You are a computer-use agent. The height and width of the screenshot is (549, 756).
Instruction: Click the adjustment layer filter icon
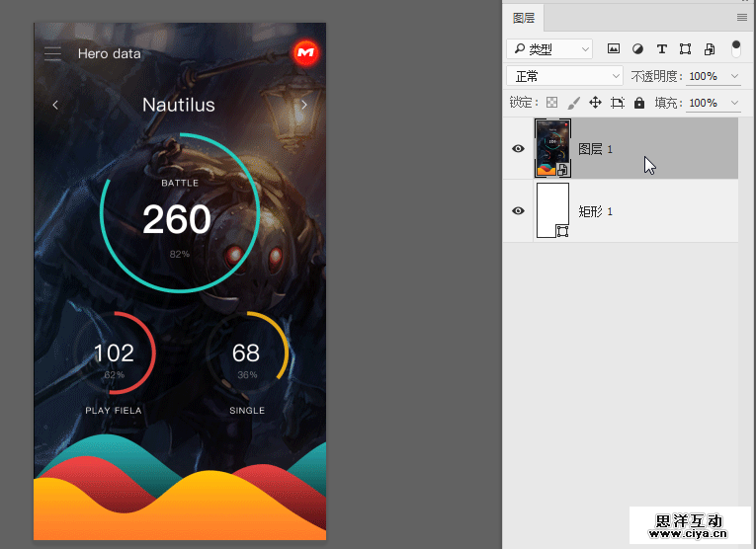point(637,48)
